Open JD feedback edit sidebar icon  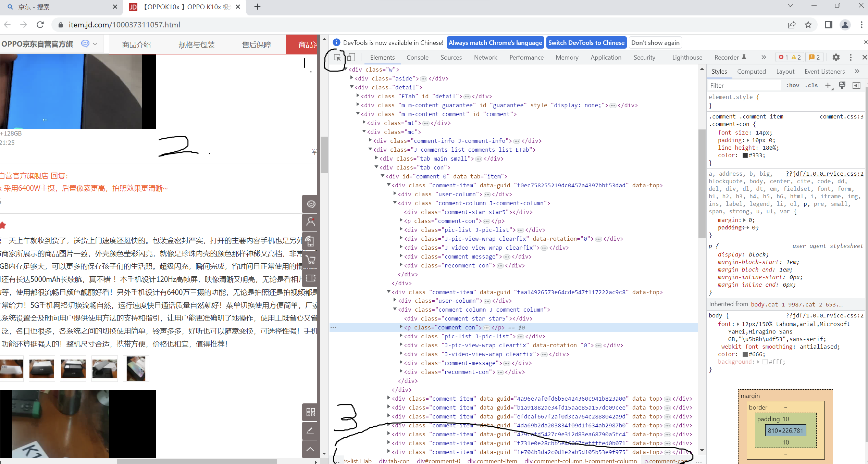tap(311, 430)
